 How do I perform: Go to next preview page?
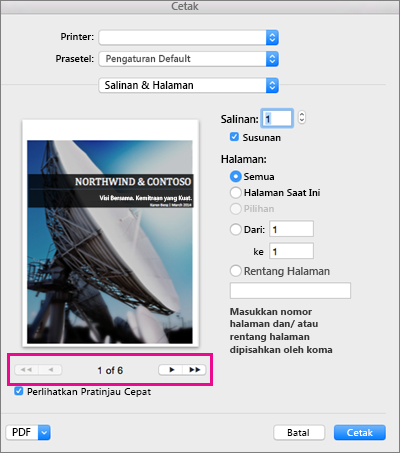click(171, 370)
